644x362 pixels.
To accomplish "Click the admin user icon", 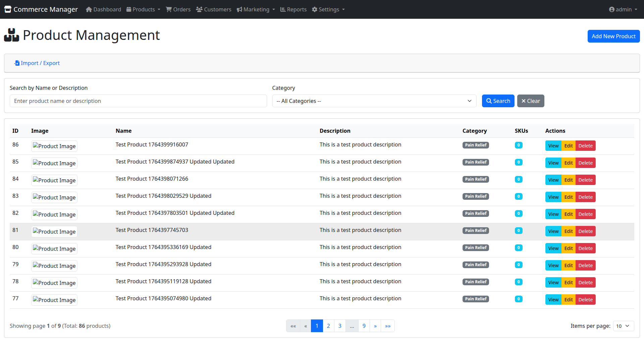I will pyautogui.click(x=612, y=9).
